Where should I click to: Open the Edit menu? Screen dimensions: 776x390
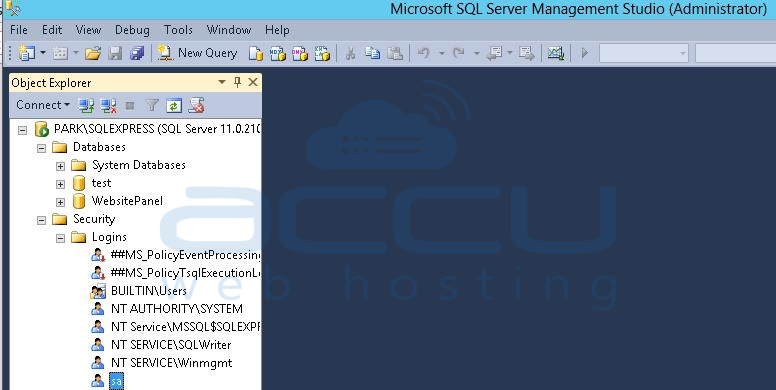coord(52,30)
